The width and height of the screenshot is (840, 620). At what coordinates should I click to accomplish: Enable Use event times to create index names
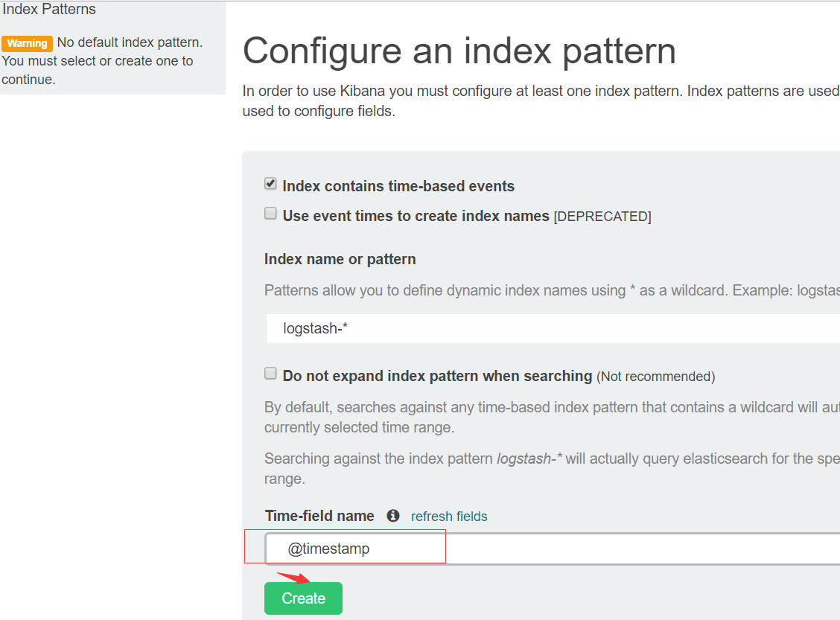(x=270, y=214)
